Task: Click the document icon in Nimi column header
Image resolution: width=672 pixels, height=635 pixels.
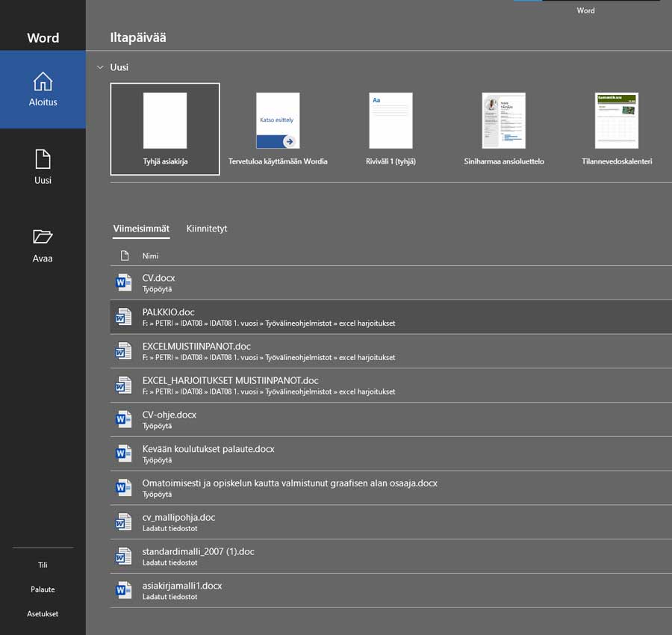Action: [x=125, y=255]
